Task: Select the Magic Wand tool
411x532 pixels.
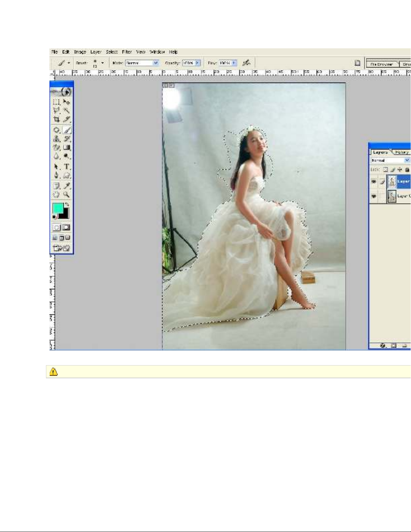Action: (x=67, y=110)
